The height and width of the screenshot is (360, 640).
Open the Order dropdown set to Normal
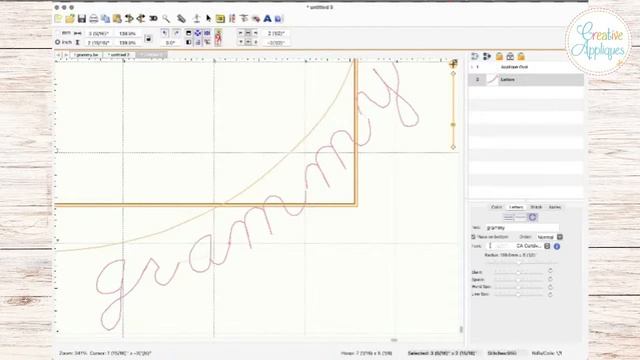549,237
